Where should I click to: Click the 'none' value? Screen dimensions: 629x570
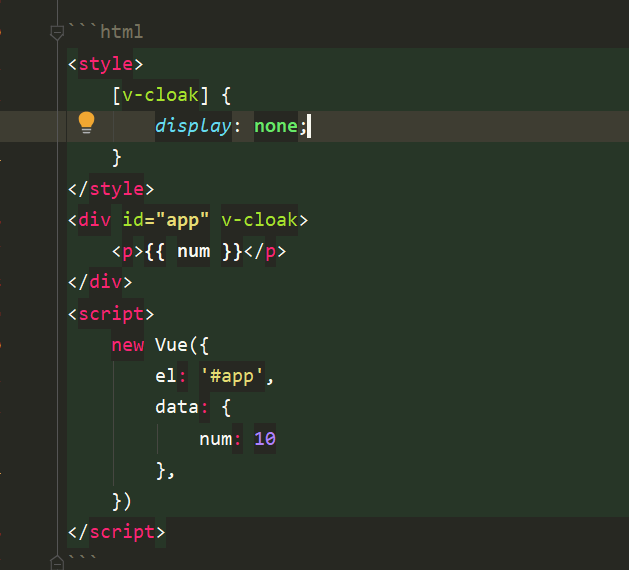pyautogui.click(x=276, y=126)
